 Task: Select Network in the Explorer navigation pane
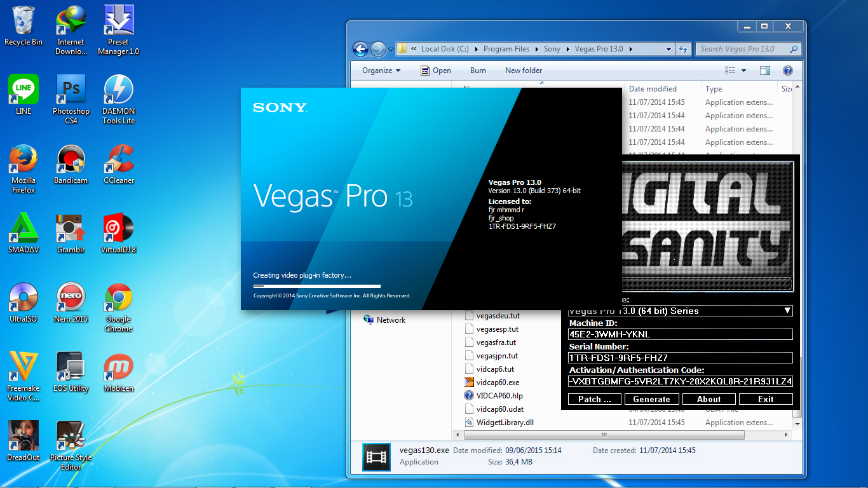[x=384, y=320]
